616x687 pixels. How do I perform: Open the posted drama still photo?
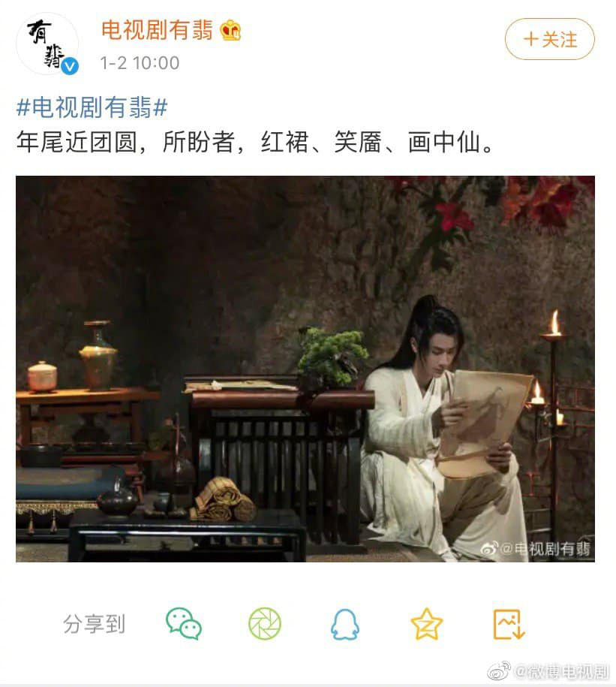coord(305,369)
